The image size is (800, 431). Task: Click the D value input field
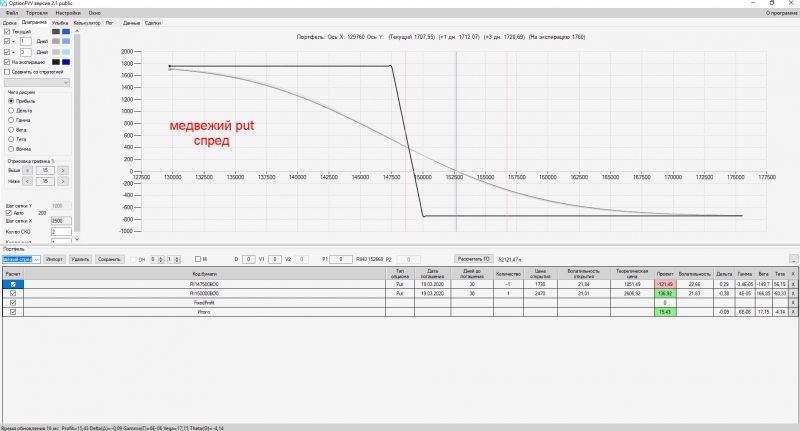point(248,259)
